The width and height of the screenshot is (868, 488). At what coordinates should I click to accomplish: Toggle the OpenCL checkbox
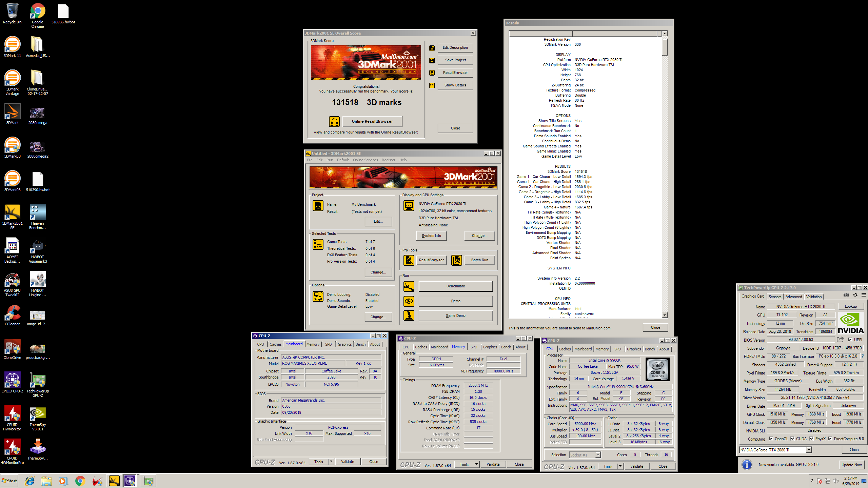[x=771, y=439]
